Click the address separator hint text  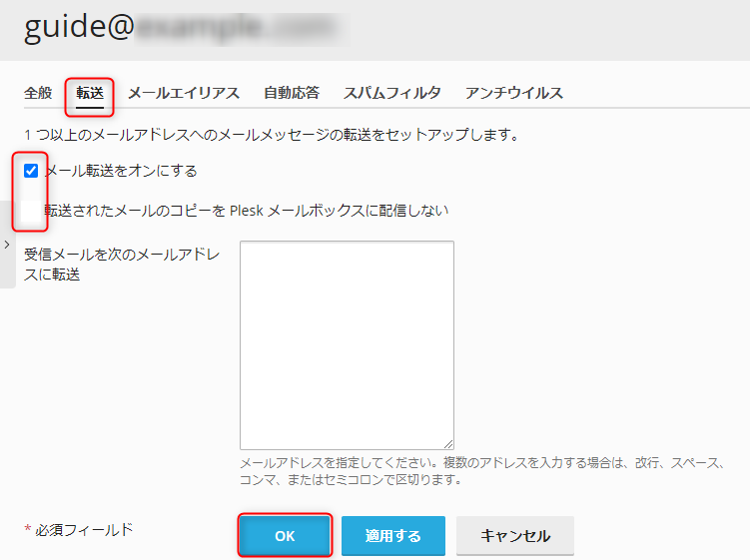[483, 471]
